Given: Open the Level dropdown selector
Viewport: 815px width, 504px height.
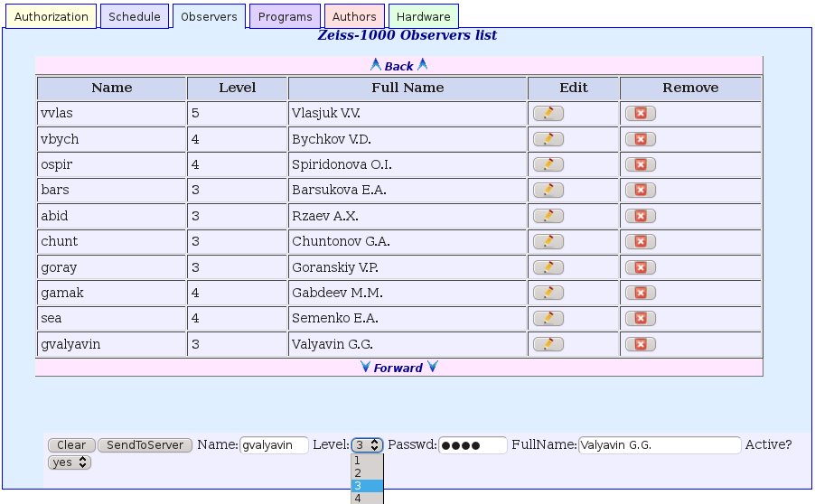Looking at the screenshot, I should pyautogui.click(x=367, y=445).
